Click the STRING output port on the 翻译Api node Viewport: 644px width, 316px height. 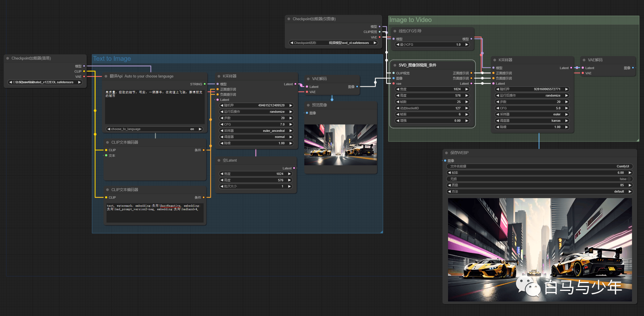tap(205, 84)
